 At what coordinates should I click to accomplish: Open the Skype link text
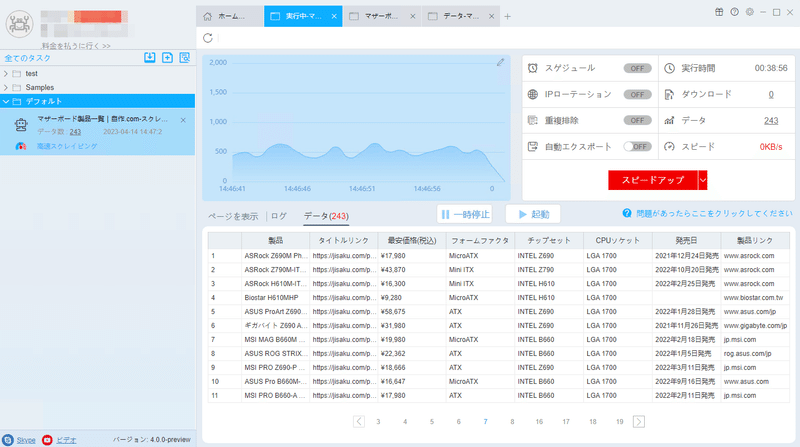click(x=26, y=440)
